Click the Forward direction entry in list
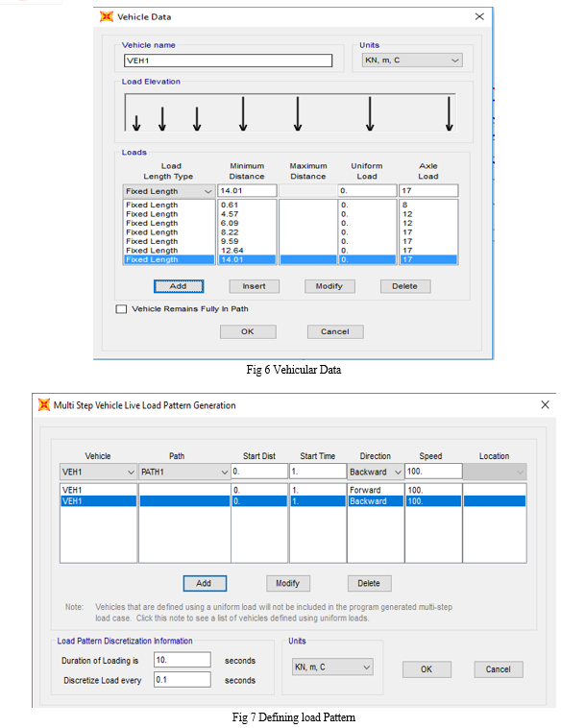This screenshot has width=585, height=728. pyautogui.click(x=365, y=490)
